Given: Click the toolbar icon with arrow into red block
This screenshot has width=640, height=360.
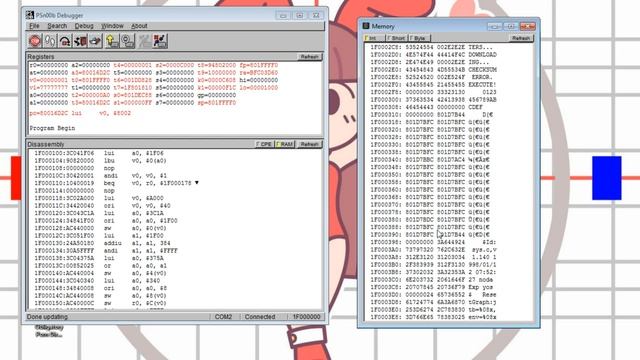Looking at the screenshot, I should 80,41.
